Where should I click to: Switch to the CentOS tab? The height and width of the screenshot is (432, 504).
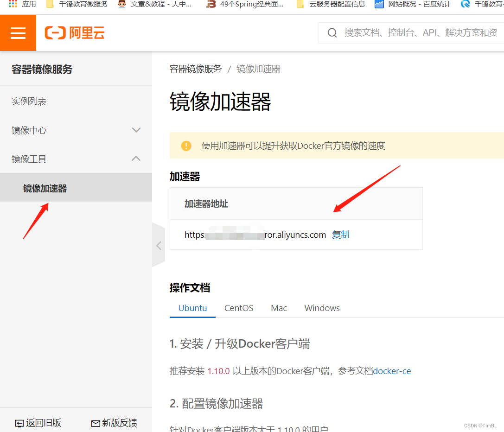pyautogui.click(x=239, y=308)
